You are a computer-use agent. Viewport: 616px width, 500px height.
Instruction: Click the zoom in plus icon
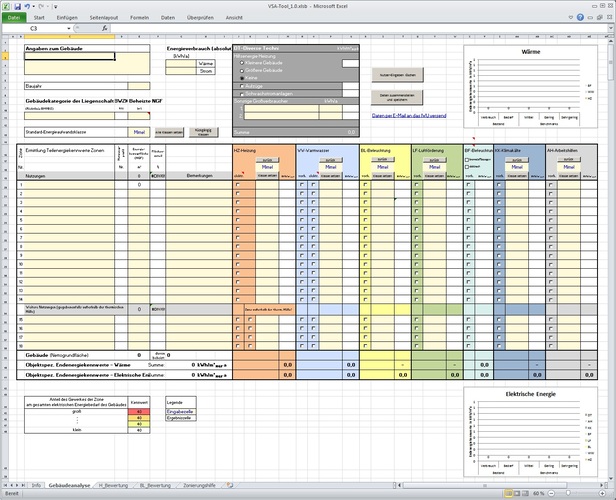[602, 494]
